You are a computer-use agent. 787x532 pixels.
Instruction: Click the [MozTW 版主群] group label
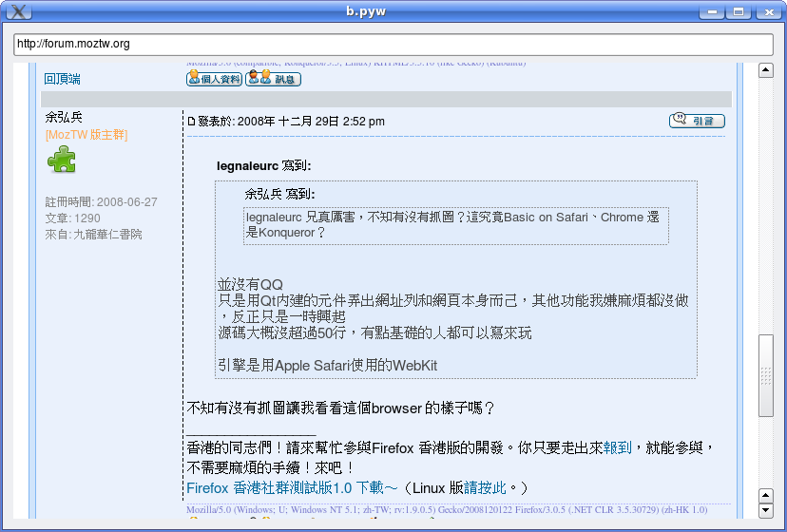pyautogui.click(x=86, y=135)
